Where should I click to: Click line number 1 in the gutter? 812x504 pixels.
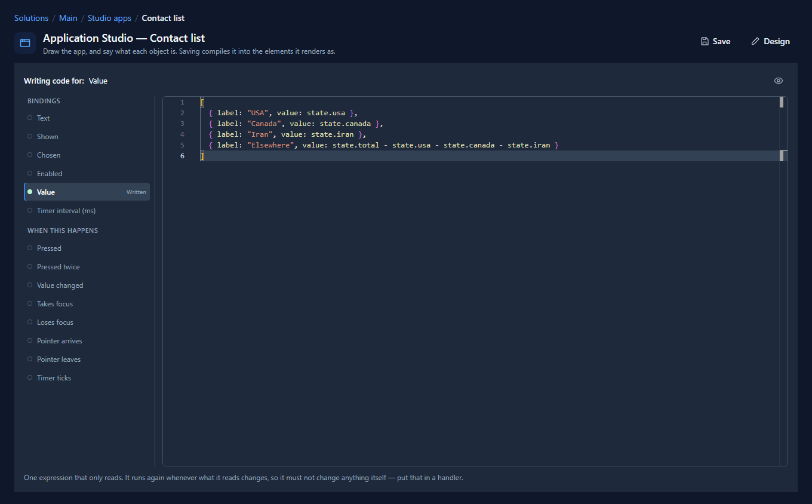182,102
